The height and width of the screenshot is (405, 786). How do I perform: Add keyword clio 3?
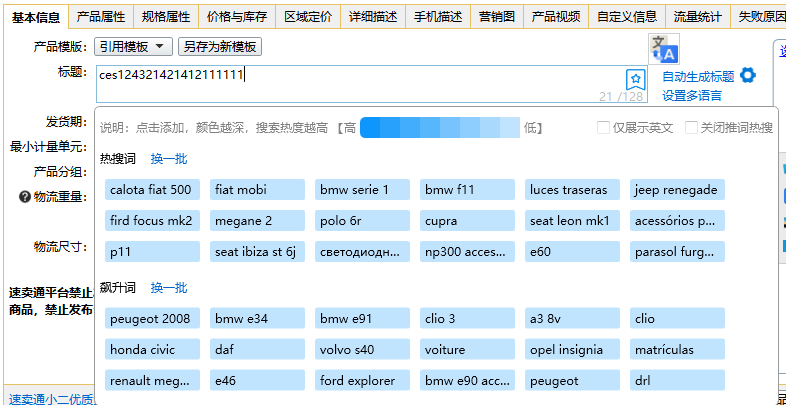click(467, 318)
